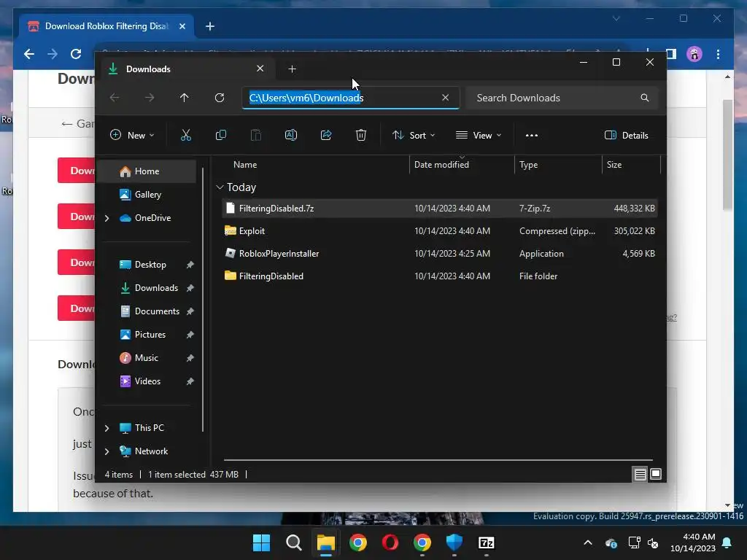The width and height of the screenshot is (747, 560).
Task: Click the Type column header
Action: coord(558,165)
